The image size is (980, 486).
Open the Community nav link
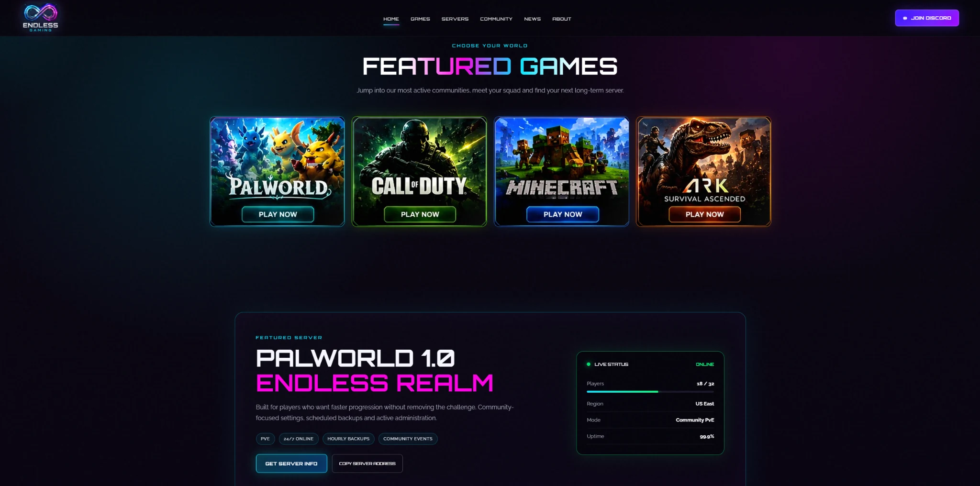click(x=496, y=19)
